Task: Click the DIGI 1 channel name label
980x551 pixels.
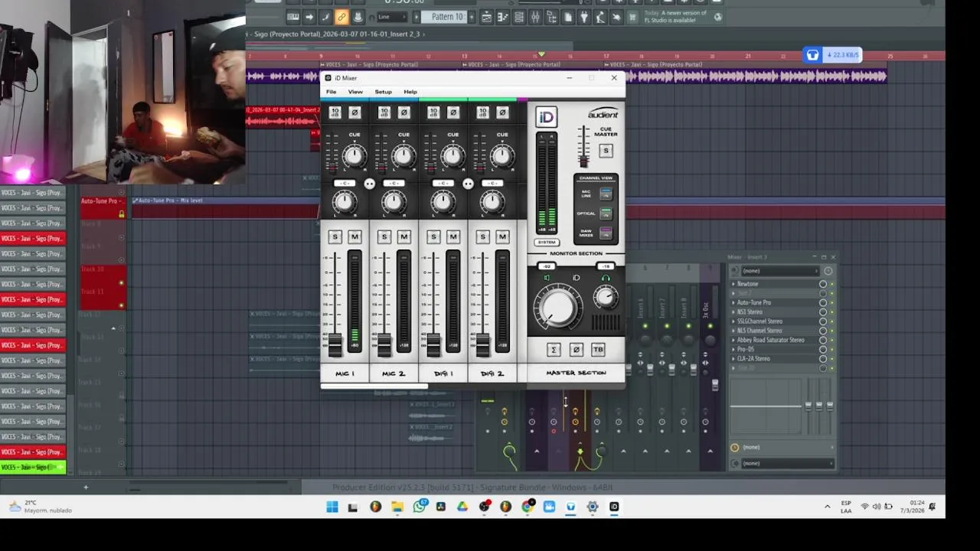Action: [443, 373]
